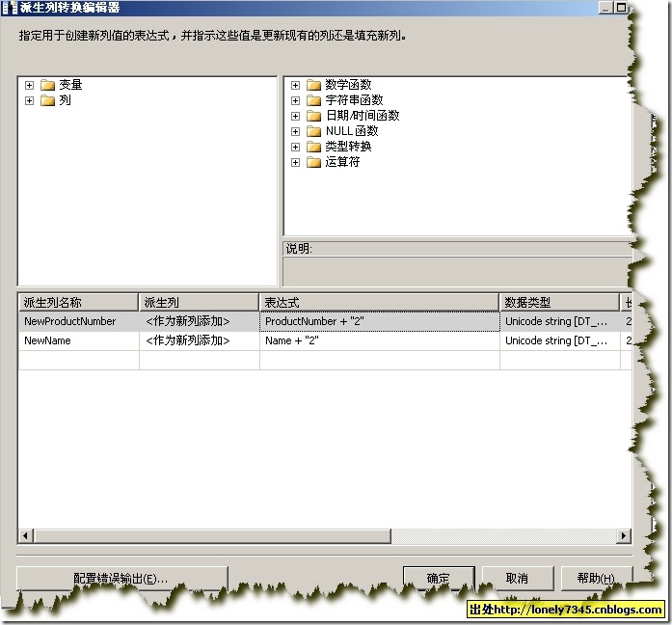672x625 pixels.
Task: Expand the 列 tree node
Action: click(29, 100)
